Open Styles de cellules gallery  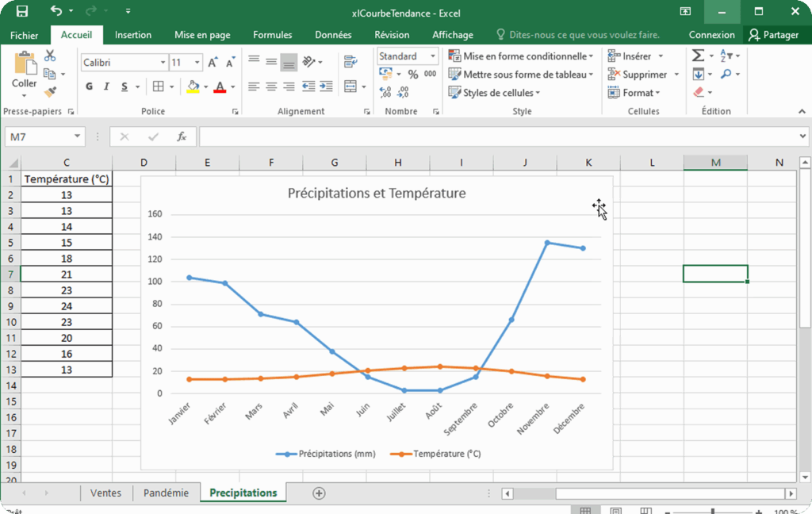[494, 93]
